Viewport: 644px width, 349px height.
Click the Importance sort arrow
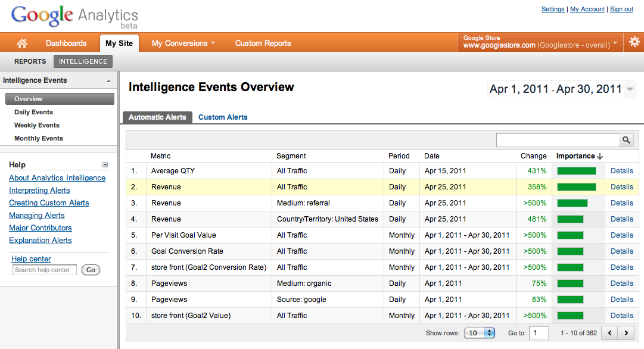pos(600,156)
